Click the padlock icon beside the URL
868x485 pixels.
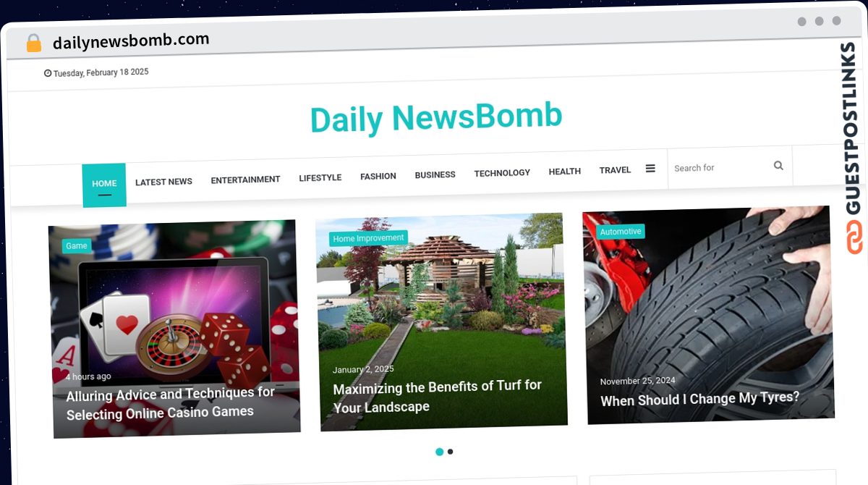(33, 43)
